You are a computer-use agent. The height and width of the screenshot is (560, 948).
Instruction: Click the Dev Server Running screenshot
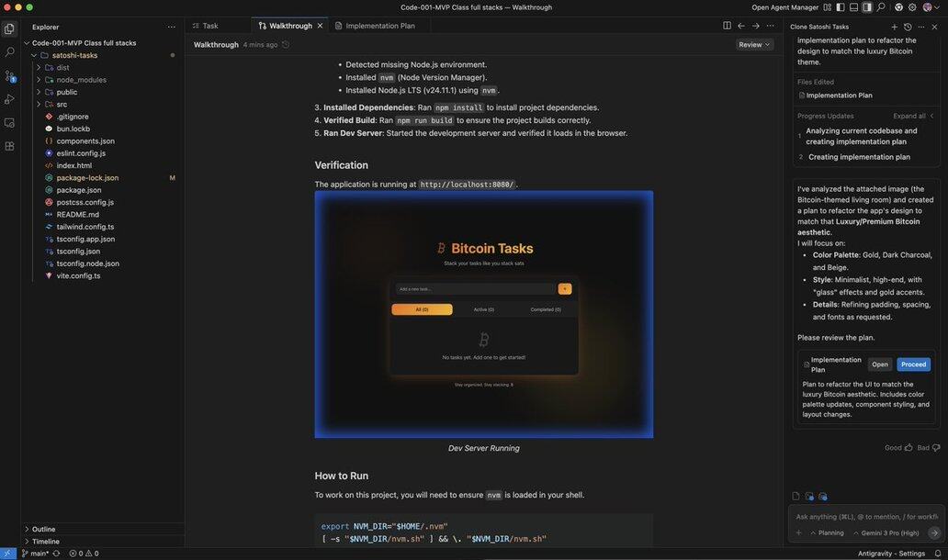click(483, 314)
